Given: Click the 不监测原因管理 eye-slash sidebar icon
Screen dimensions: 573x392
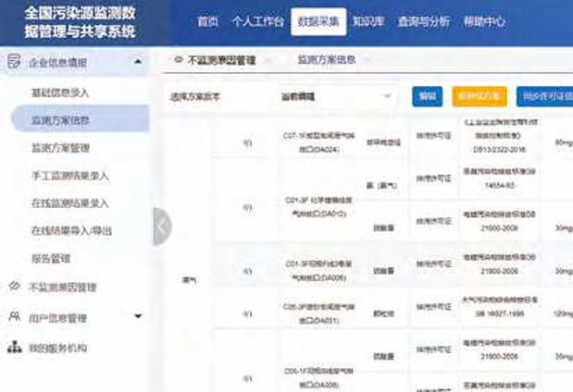Looking at the screenshot, I should click(14, 287).
